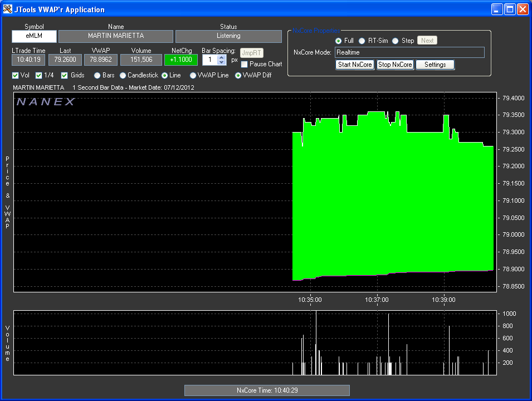Open NxCore Settings
The image size is (532, 401).
pos(435,65)
